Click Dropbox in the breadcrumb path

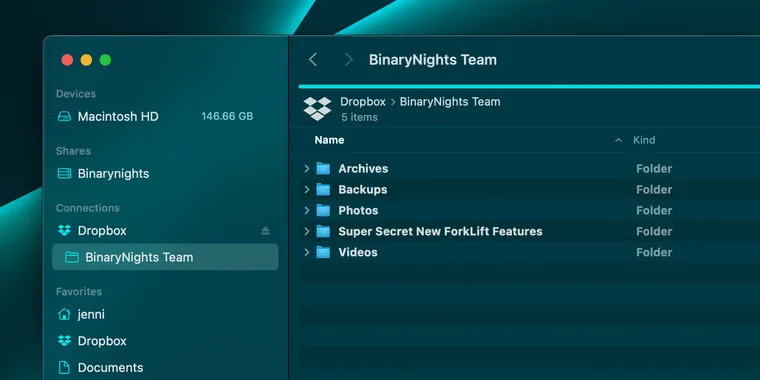363,102
